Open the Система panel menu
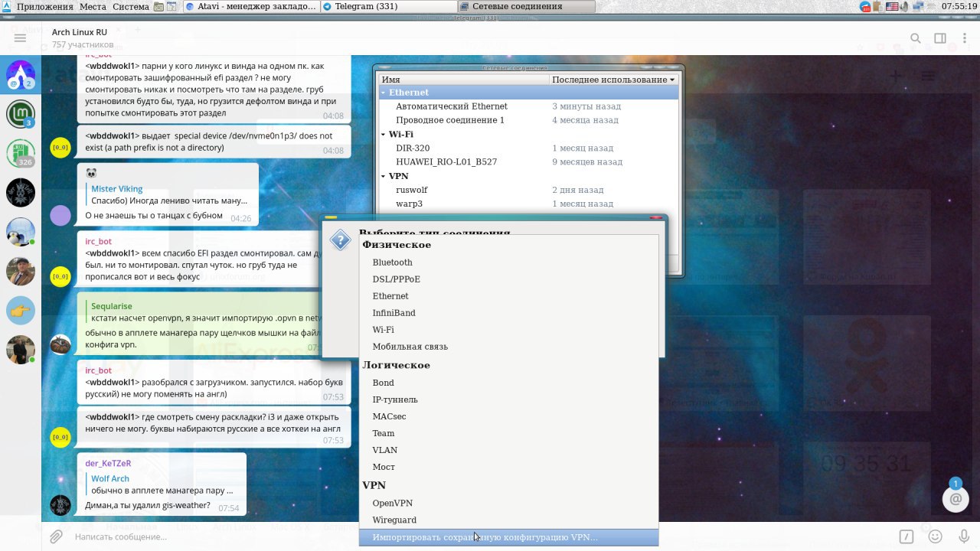 [131, 6]
